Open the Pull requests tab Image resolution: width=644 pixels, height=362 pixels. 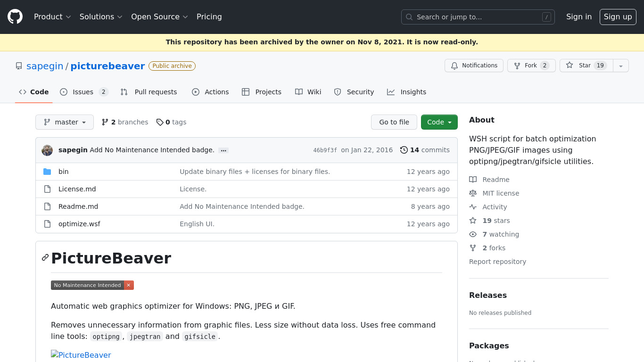point(149,92)
